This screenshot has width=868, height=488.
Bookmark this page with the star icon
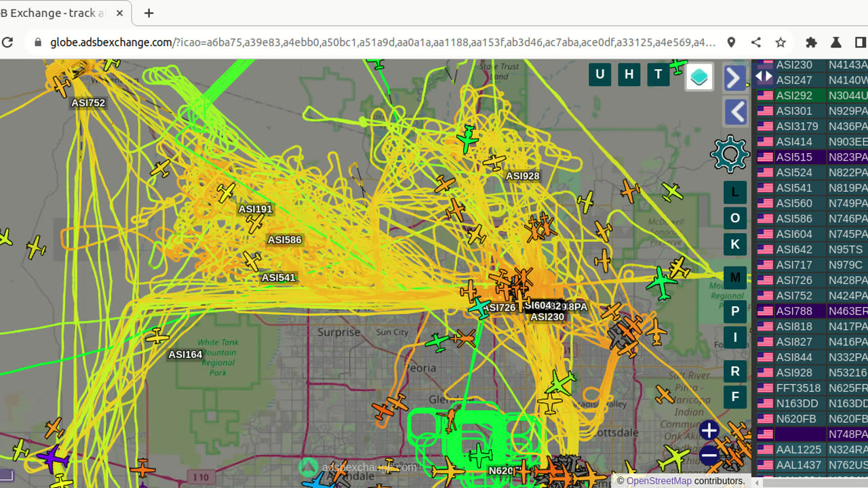[781, 42]
